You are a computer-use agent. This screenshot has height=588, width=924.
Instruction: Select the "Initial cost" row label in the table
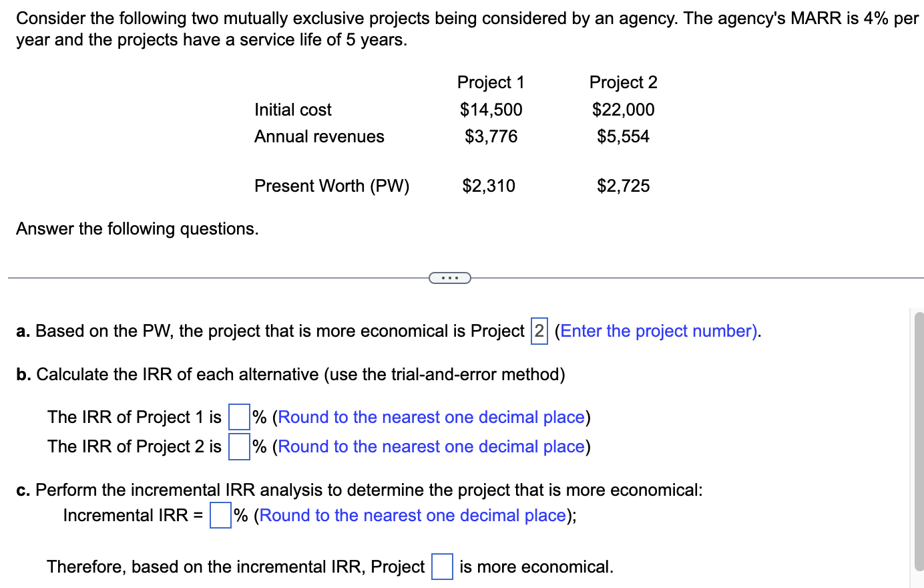pyautogui.click(x=292, y=109)
